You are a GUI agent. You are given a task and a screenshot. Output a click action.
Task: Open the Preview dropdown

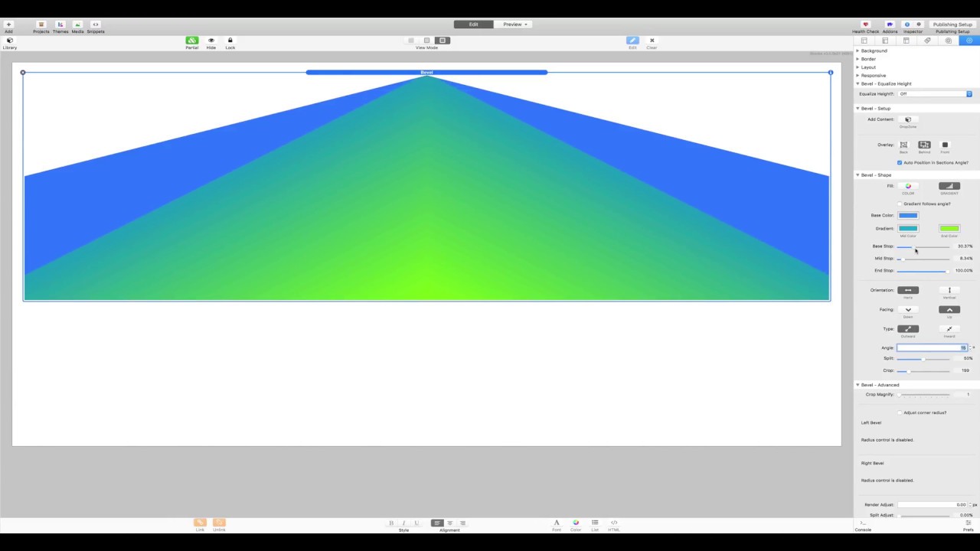514,24
